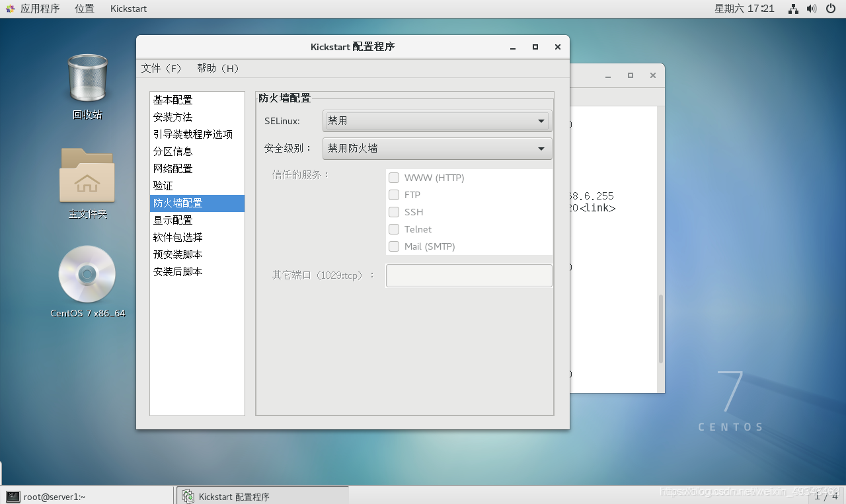
Task: Click Kickstart 配置程序 taskbar button
Action: click(x=262, y=497)
